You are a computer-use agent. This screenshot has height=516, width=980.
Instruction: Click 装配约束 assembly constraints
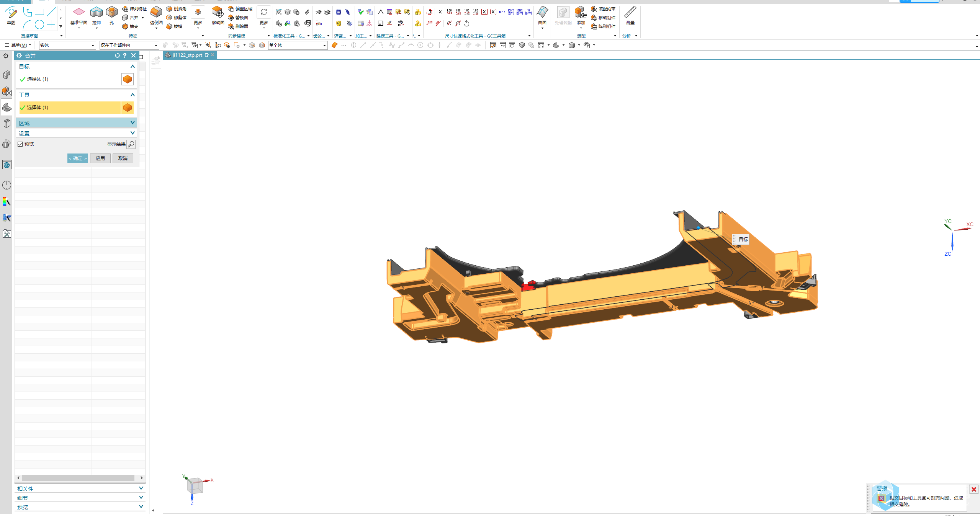coord(603,9)
